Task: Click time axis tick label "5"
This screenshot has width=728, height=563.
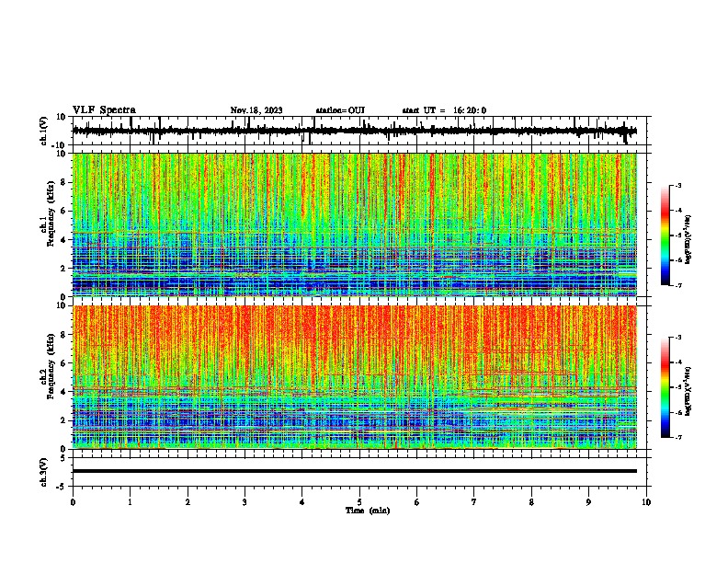Action: tap(359, 502)
